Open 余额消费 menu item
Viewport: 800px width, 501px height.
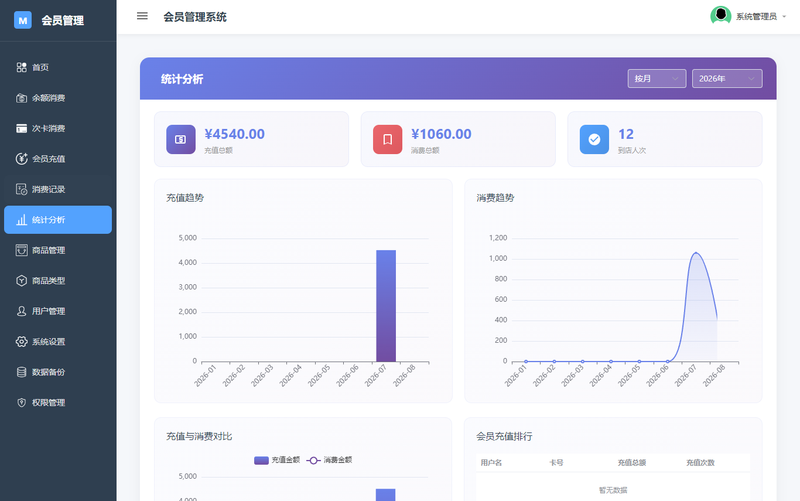[58, 98]
